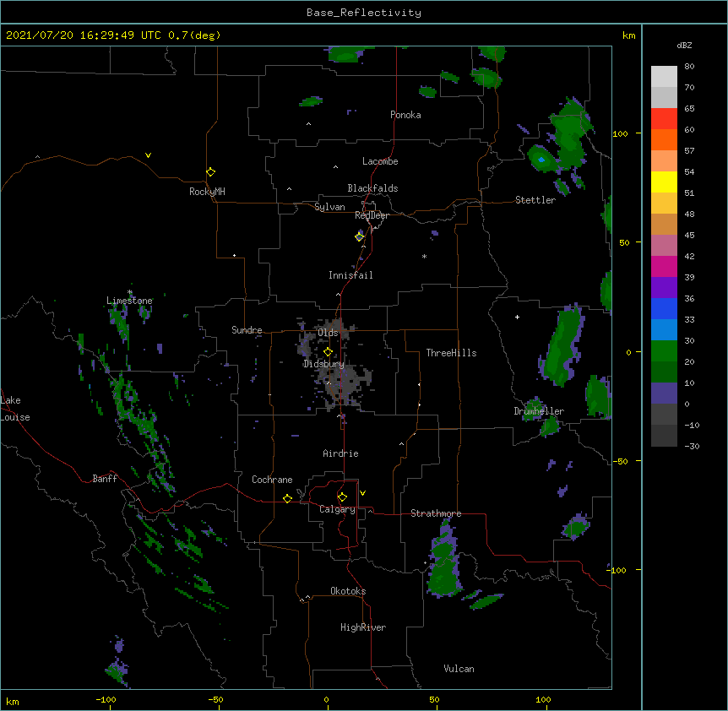This screenshot has height=711, width=728.
Task: Click the Olds city label
Action: tap(328, 333)
